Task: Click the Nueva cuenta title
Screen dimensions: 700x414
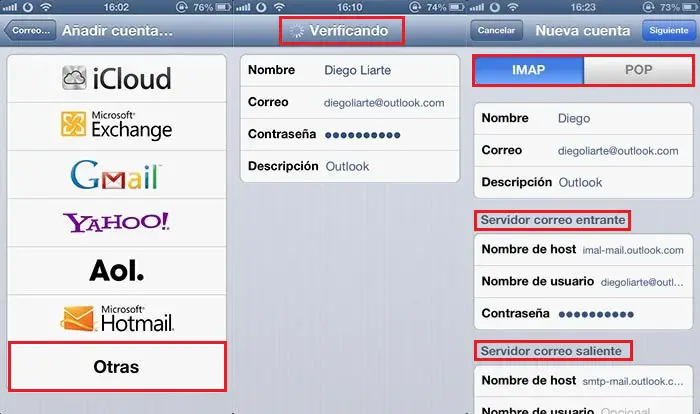Action: pyautogui.click(x=583, y=30)
